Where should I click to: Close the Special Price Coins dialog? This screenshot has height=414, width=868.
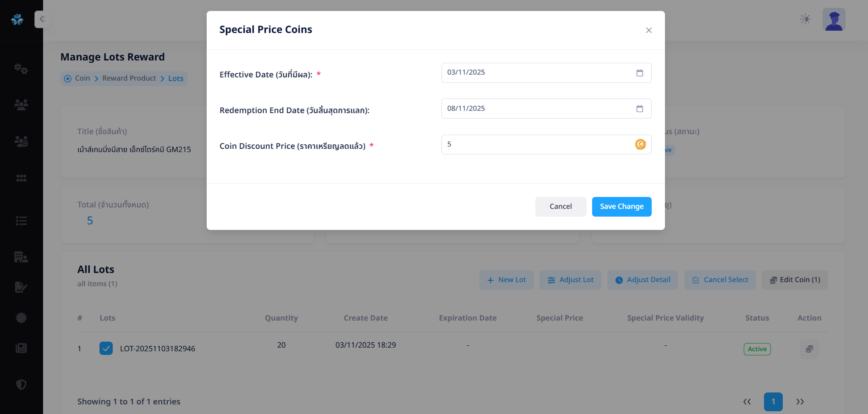[648, 30]
